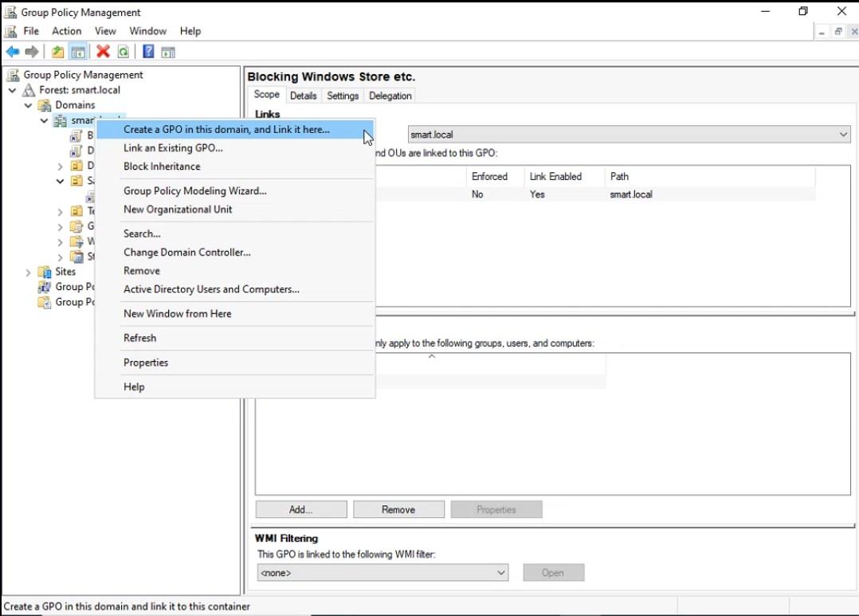Viewport: 859px width, 616px height.
Task: Switch to the Details tab
Action: (x=304, y=96)
